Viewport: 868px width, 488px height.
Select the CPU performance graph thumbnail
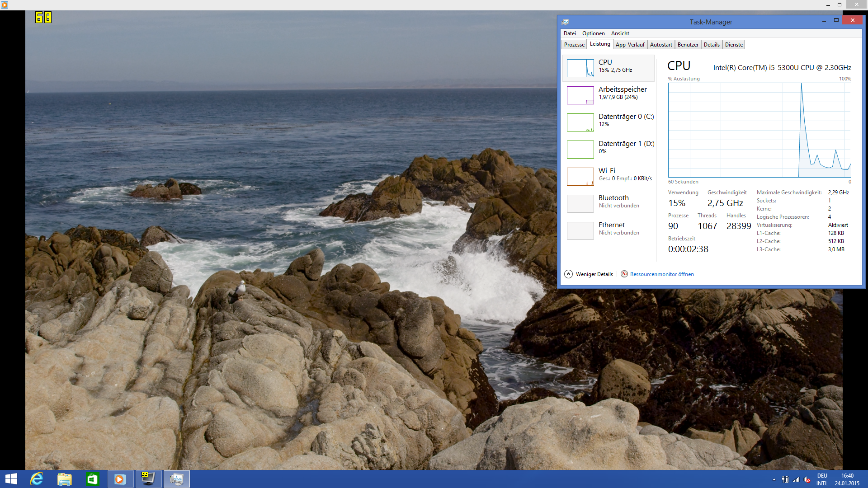[580, 68]
